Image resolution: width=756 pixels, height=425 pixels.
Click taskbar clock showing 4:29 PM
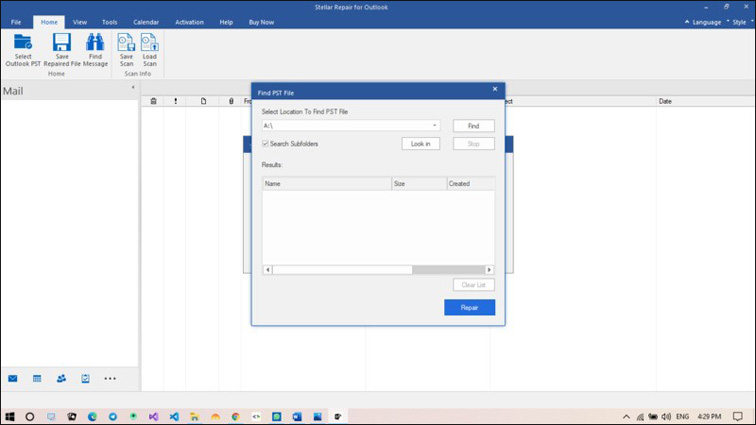click(x=709, y=416)
